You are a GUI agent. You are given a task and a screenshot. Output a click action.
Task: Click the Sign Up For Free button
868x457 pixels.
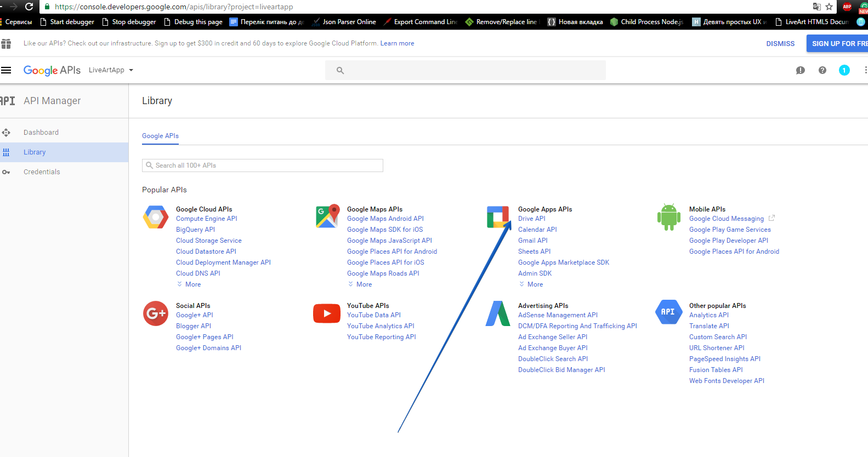coord(837,43)
